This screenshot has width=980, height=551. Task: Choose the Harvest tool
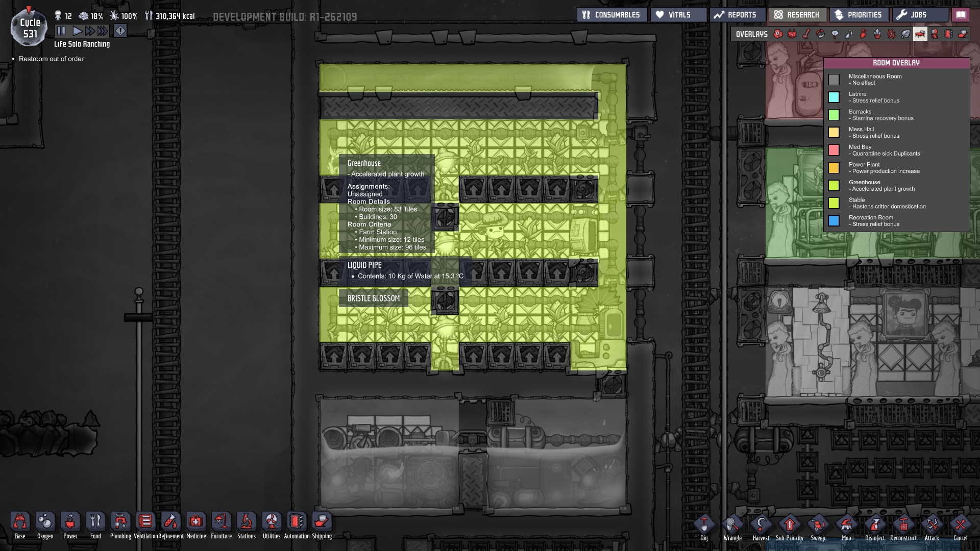[761, 525]
